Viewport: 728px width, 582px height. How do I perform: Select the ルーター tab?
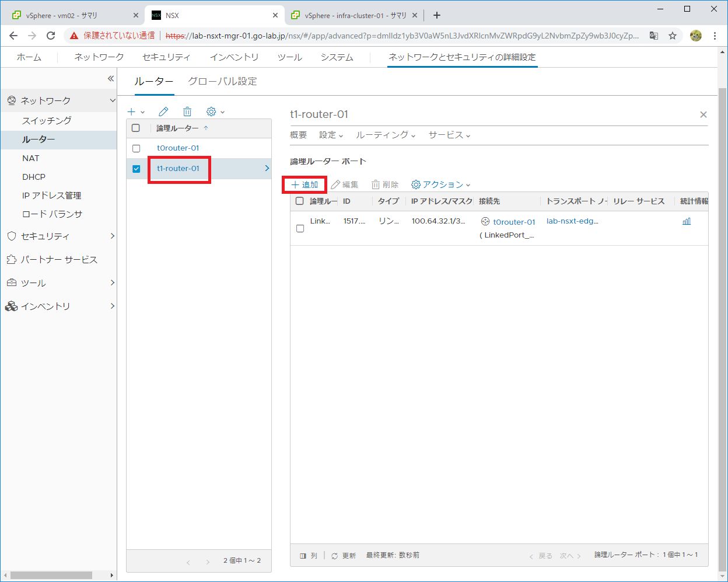(154, 81)
